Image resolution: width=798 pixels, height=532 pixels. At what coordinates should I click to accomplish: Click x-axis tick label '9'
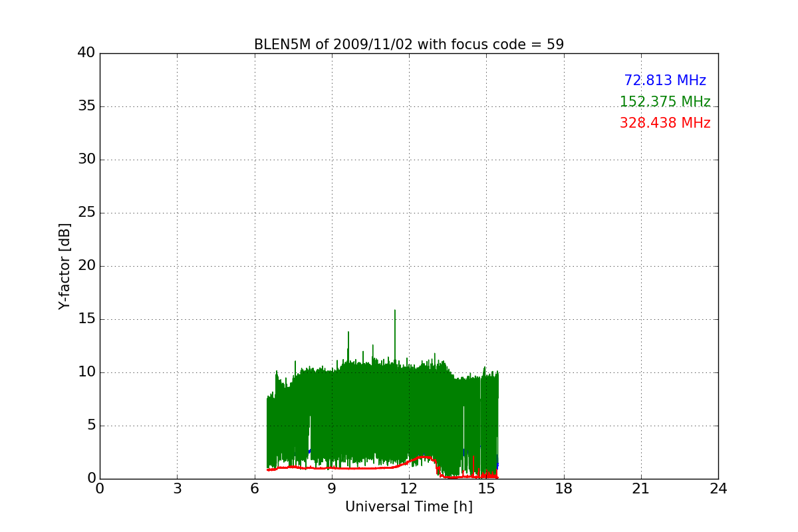332,489
